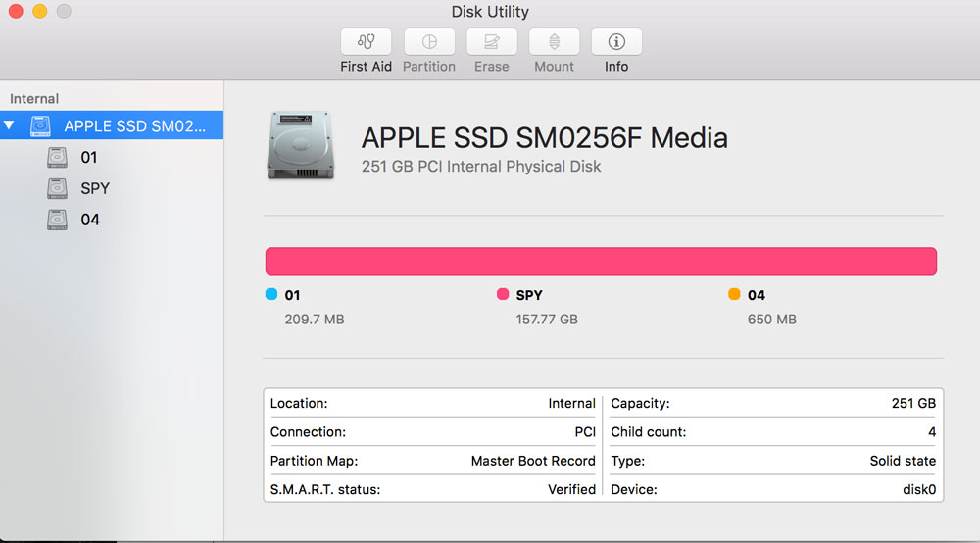This screenshot has width=980, height=543.
Task: Click the Erase toolbar icon
Action: 491,42
